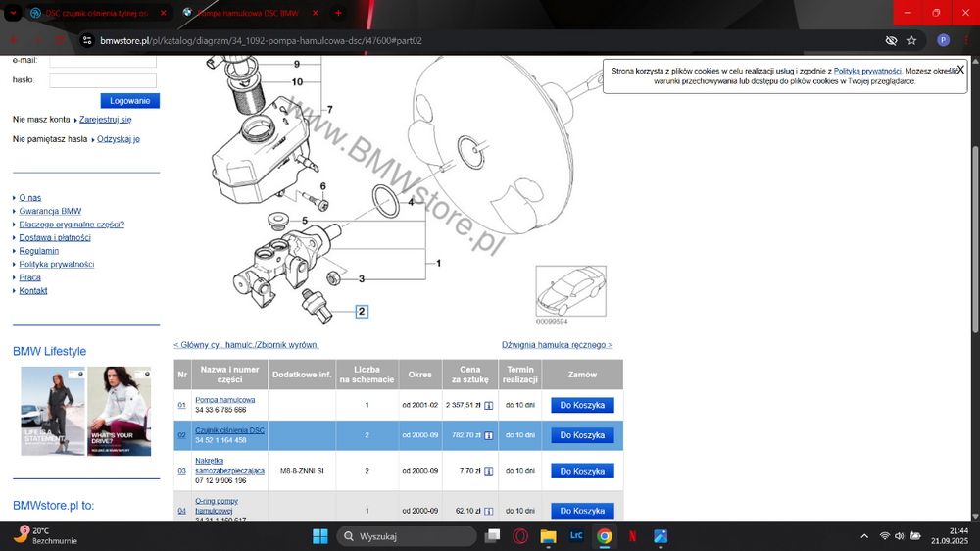Open the Pompa hamulcowa part link
This screenshot has width=980, height=551.
coord(225,400)
